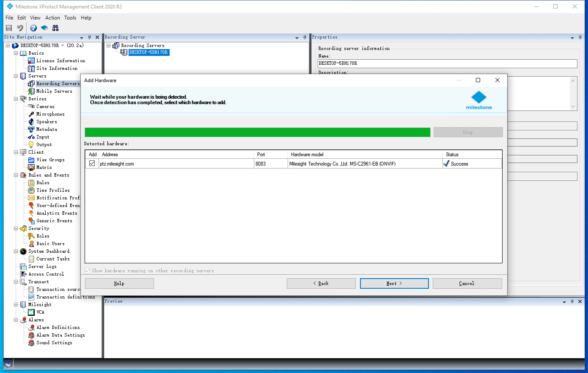Image resolution: width=588 pixels, height=373 pixels.
Task: Open the Help menu
Action: [86, 18]
